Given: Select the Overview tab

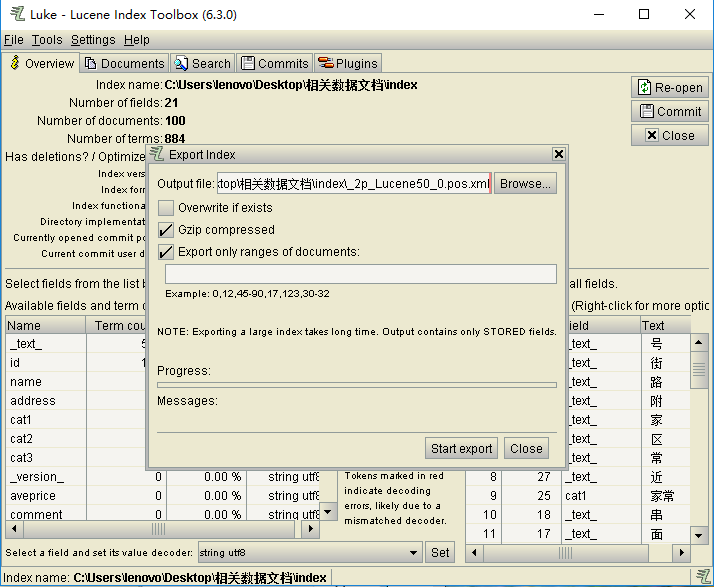Looking at the screenshot, I should [x=41, y=63].
